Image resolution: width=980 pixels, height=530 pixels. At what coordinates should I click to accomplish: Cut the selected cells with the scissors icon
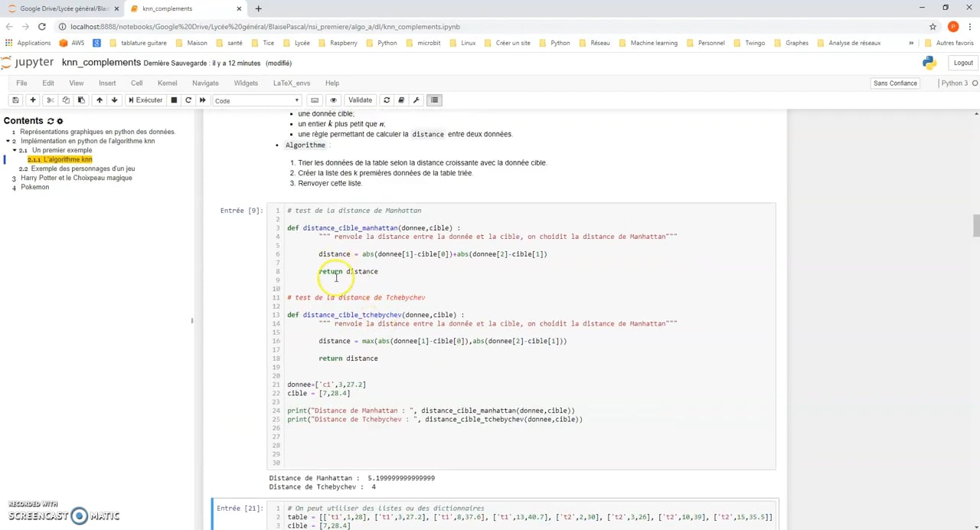[x=50, y=100]
